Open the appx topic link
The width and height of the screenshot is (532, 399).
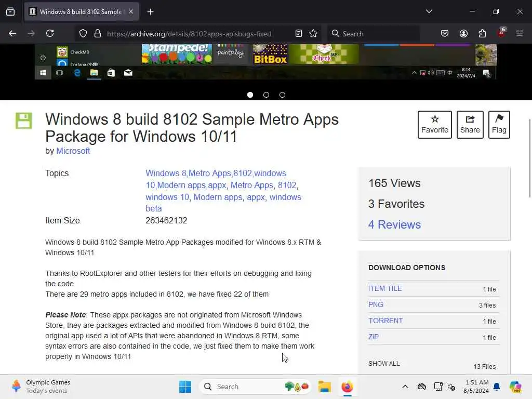point(256,197)
